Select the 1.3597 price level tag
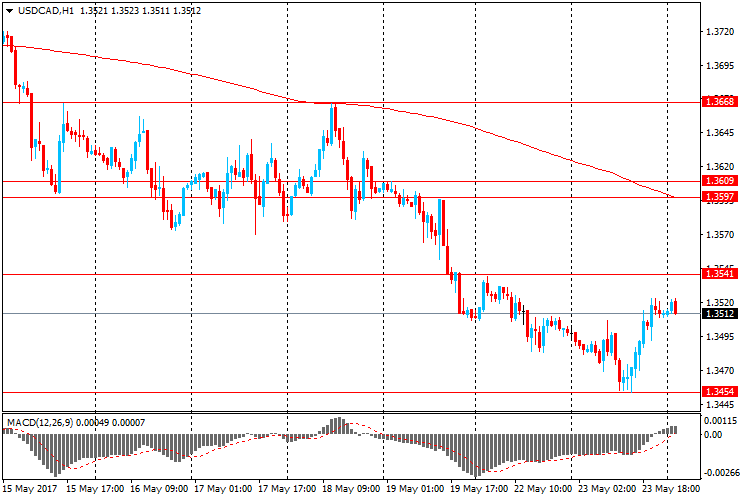The height and width of the screenshot is (500, 740). [718, 197]
